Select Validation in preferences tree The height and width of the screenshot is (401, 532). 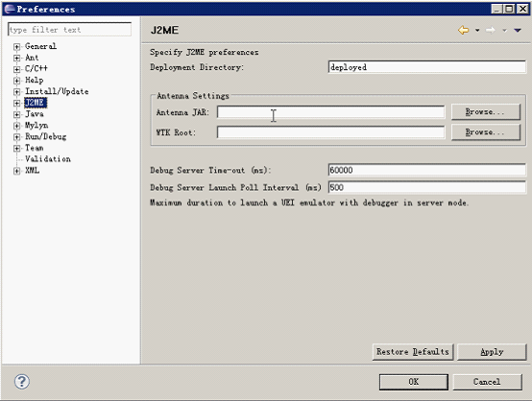(48, 159)
